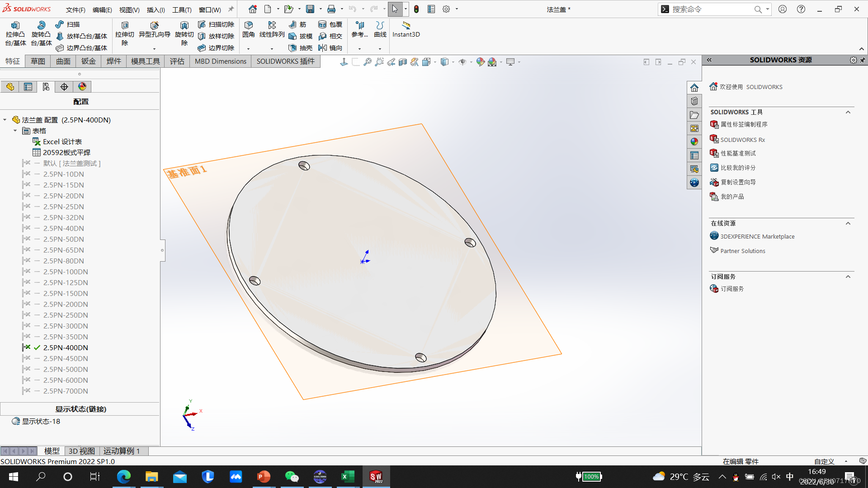Mute system volume from the taskbar

coord(777,477)
